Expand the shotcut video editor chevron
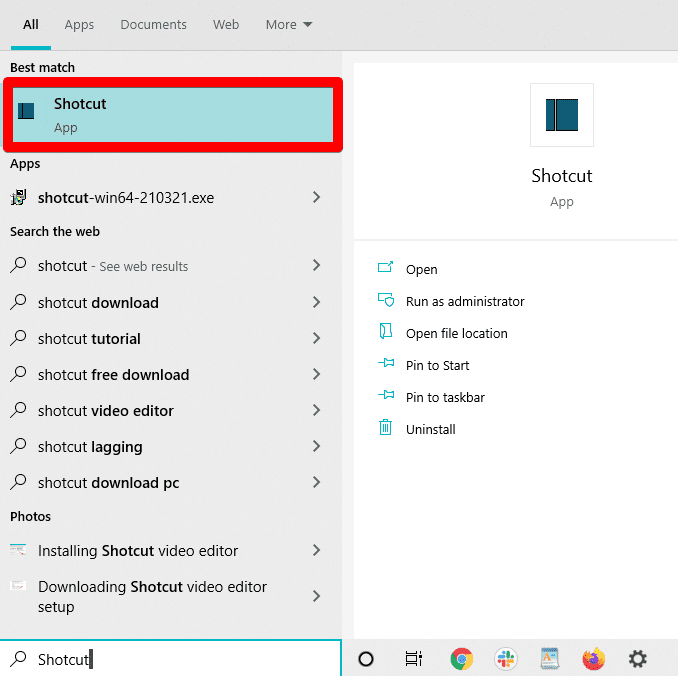 [x=317, y=410]
